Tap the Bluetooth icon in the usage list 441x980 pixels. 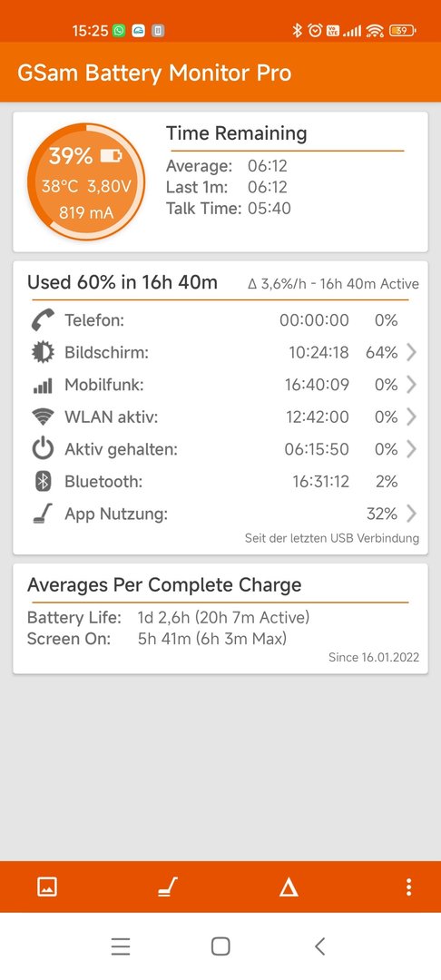[x=43, y=481]
